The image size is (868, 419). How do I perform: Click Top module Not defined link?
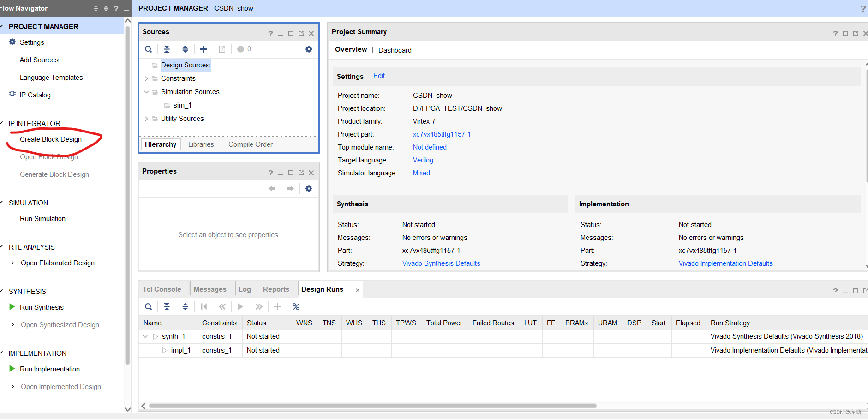(430, 147)
